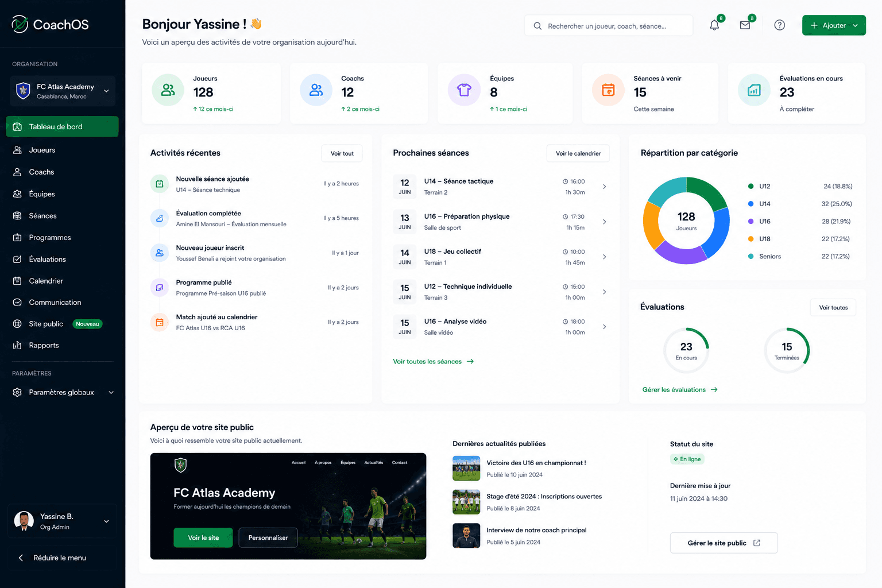The width and height of the screenshot is (882, 588).
Task: Click the Évaluations en cours chart icon
Action: (x=754, y=90)
